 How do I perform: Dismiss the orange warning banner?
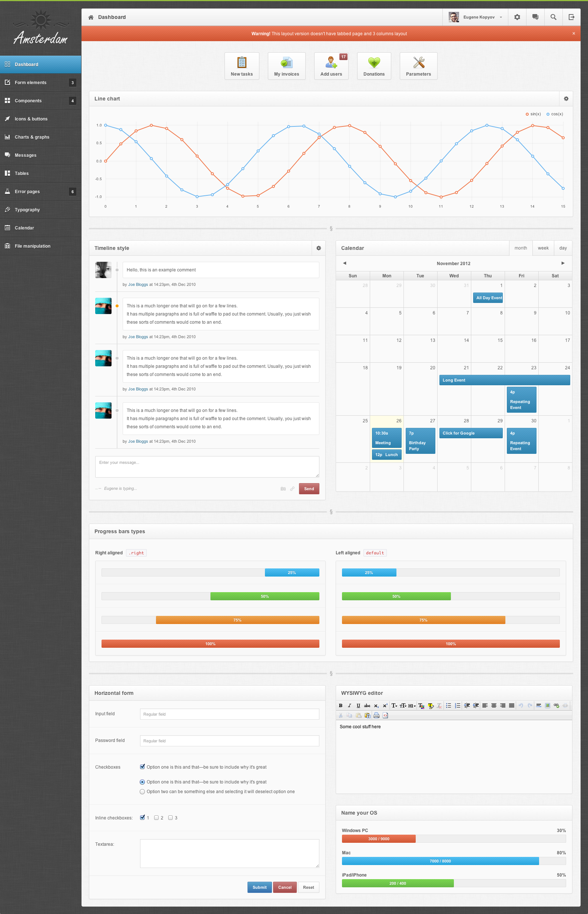tap(574, 34)
